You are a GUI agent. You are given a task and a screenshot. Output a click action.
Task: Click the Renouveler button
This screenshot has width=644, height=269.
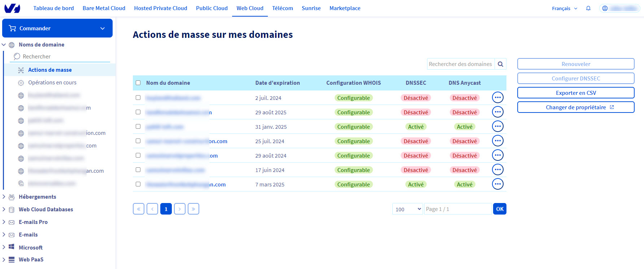pos(576,64)
